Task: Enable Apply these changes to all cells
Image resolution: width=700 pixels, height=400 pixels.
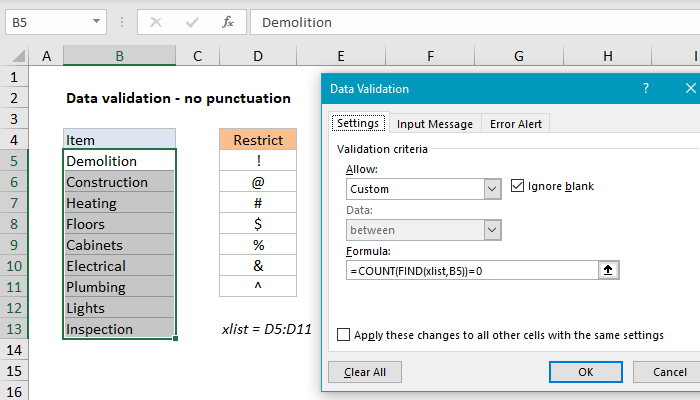Action: [345, 336]
